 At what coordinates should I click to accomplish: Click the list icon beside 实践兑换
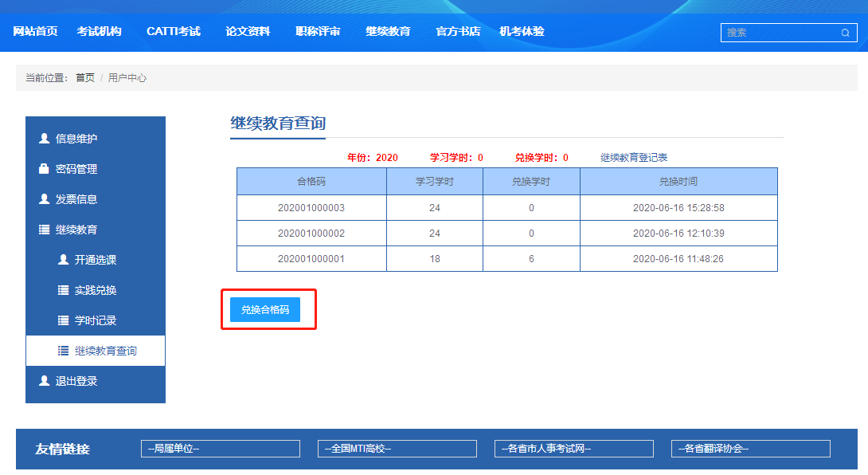(x=63, y=290)
